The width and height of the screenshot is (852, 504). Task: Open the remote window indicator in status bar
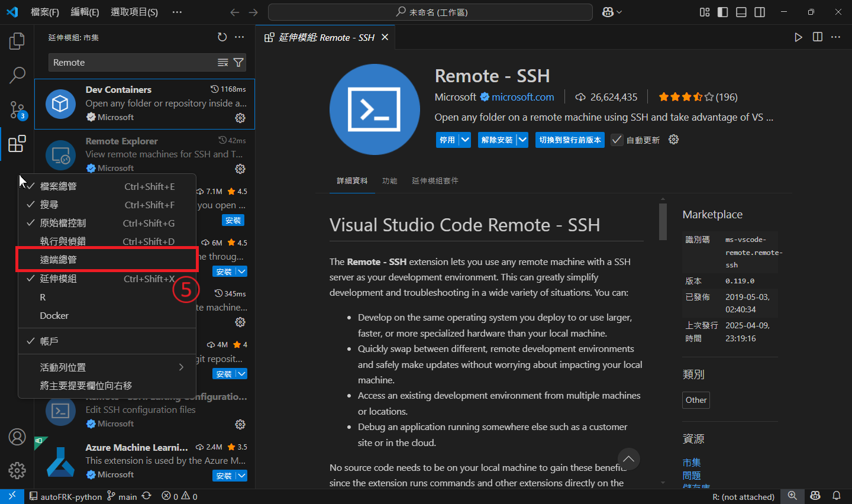click(12, 496)
